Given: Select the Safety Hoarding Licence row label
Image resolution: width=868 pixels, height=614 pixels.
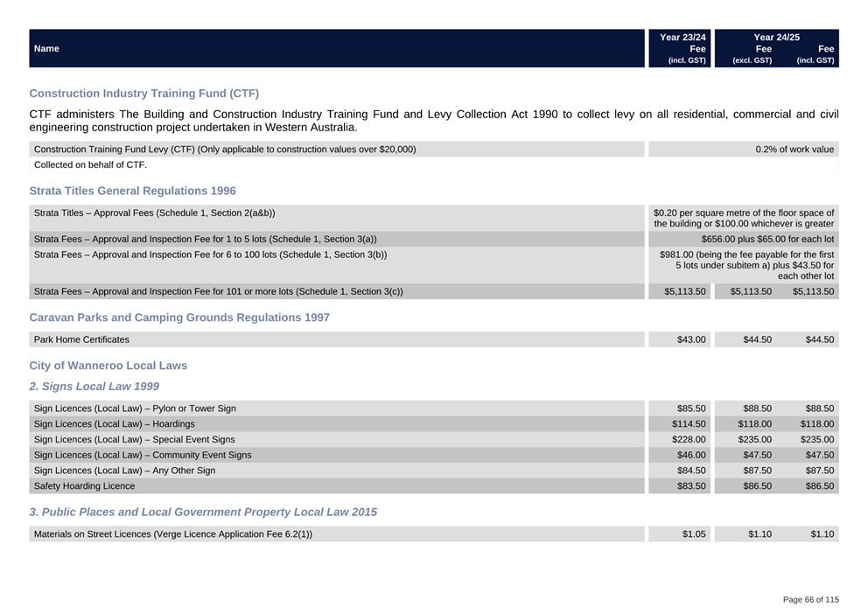Looking at the screenshot, I should coord(84,486).
